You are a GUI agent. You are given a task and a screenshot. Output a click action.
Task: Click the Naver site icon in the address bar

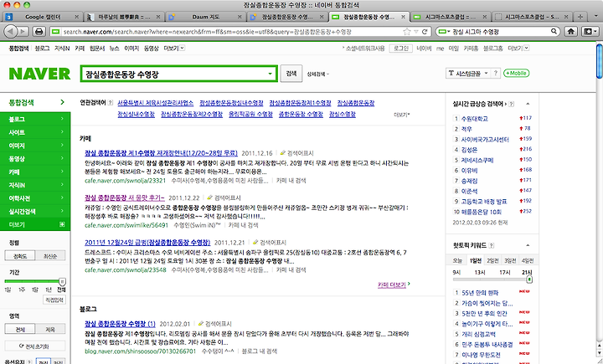point(56,32)
